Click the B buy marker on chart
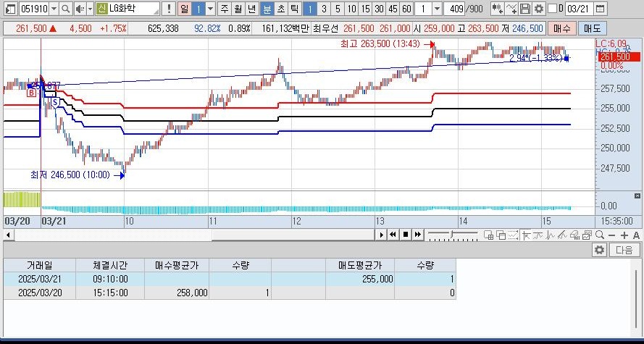 pos(32,93)
